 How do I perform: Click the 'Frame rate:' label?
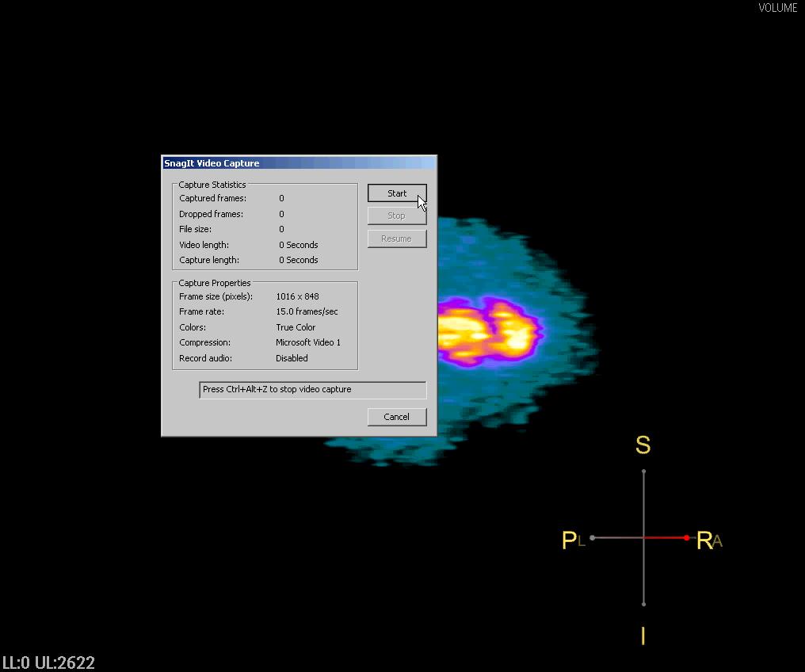pos(201,311)
